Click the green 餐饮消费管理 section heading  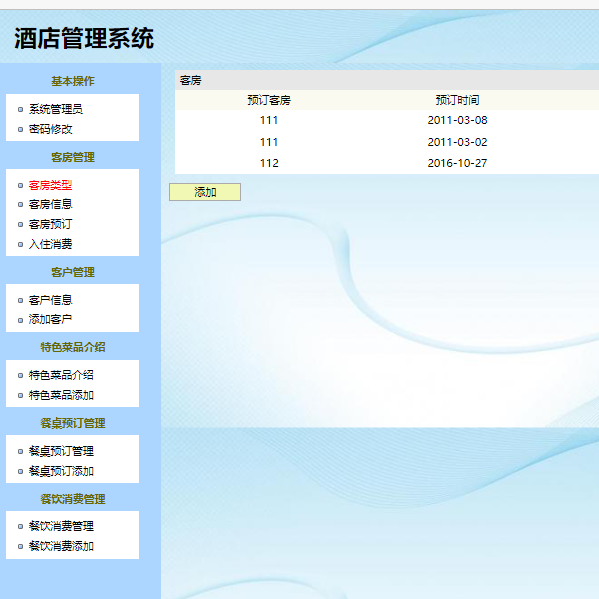click(73, 499)
